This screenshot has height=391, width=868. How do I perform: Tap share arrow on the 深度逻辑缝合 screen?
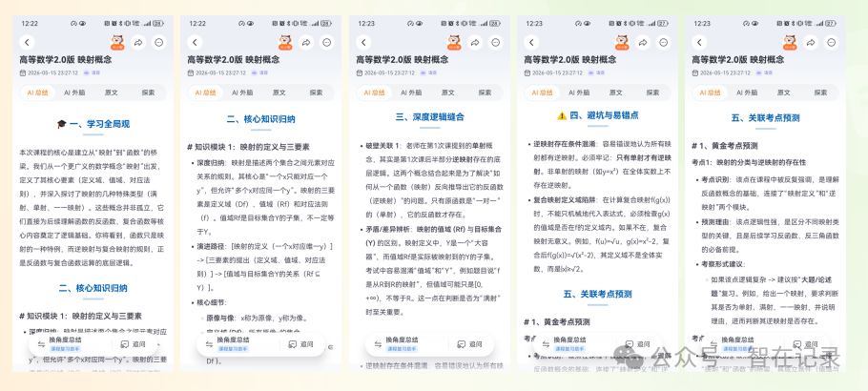tap(475, 42)
